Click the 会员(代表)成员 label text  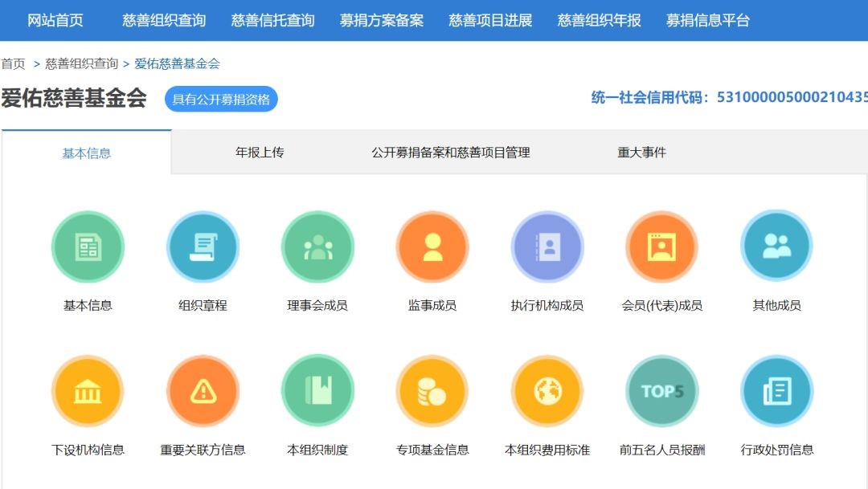[661, 305]
